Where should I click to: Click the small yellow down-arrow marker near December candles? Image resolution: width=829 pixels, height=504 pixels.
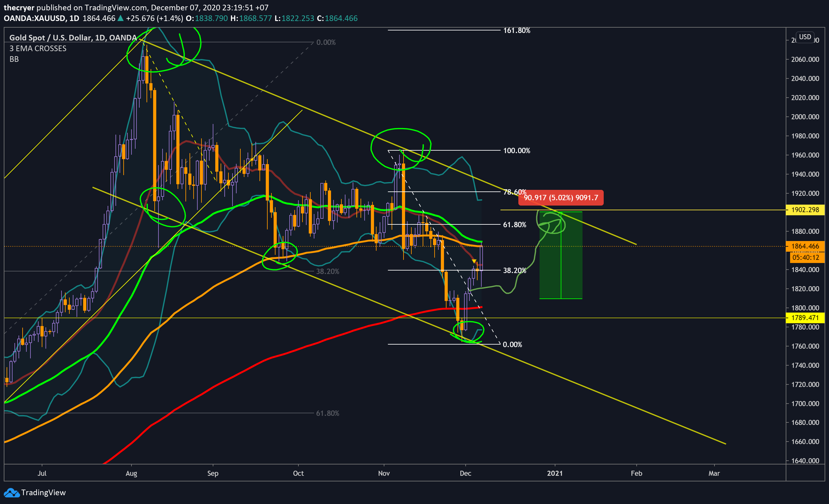(474, 261)
